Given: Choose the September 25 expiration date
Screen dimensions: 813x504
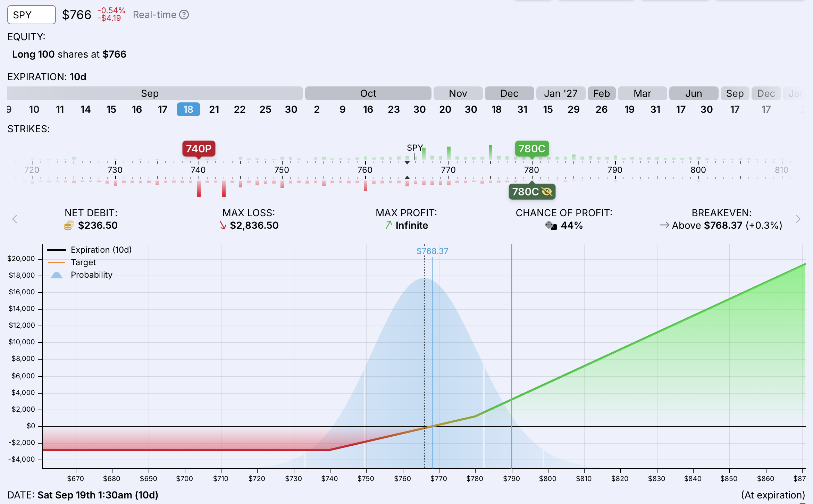Looking at the screenshot, I should pyautogui.click(x=265, y=109).
